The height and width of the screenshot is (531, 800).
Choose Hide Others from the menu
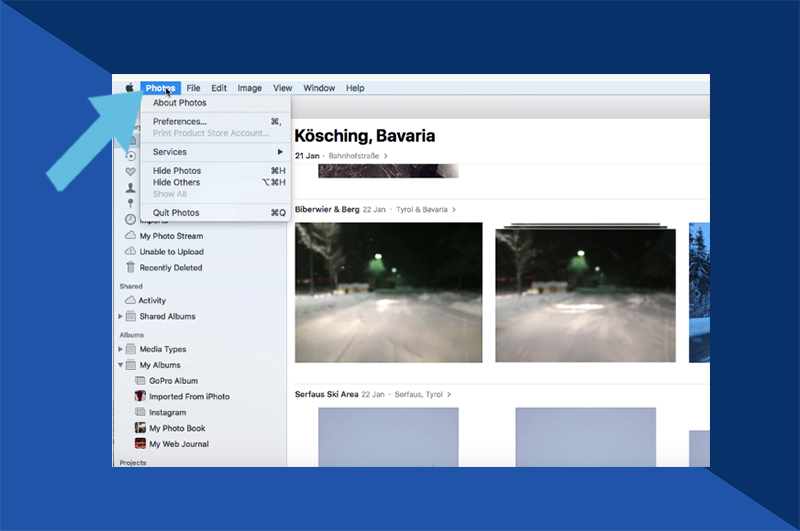click(216, 182)
